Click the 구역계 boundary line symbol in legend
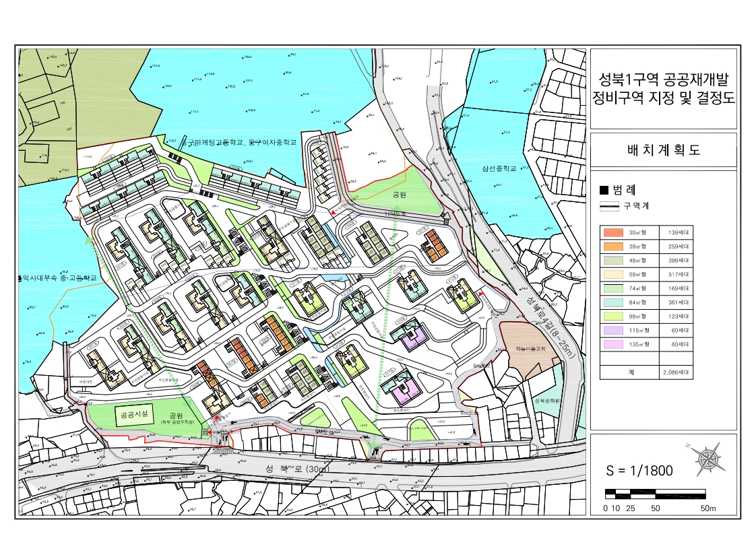The width and height of the screenshot is (756, 534). (x=609, y=206)
